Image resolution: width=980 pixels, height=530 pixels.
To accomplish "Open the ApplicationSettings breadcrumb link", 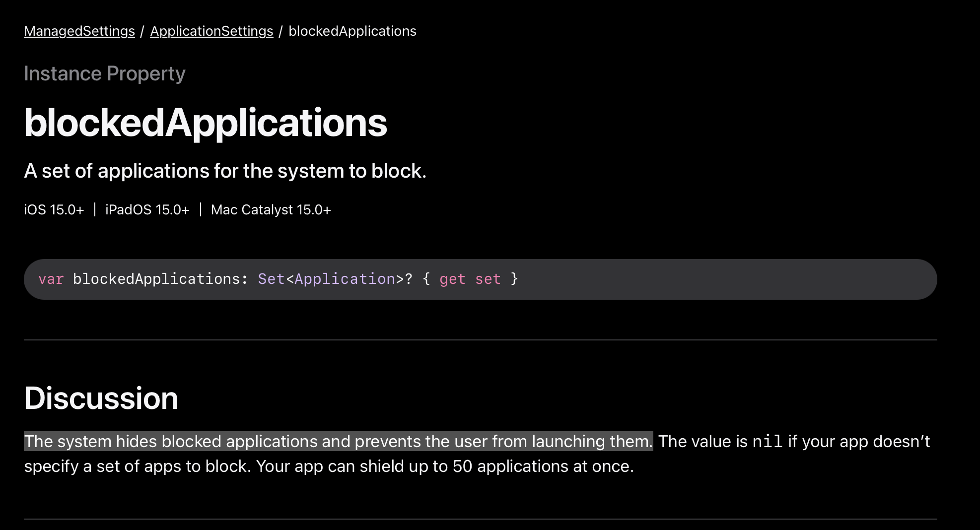I will tap(211, 31).
